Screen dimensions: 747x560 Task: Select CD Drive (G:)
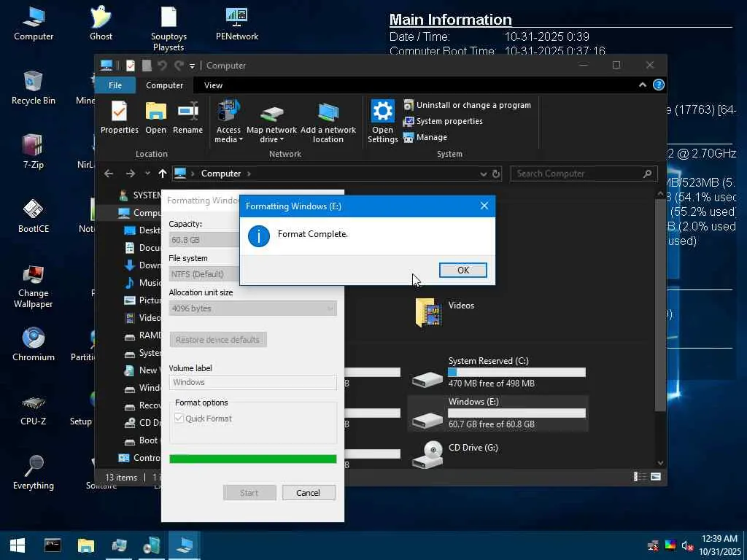pyautogui.click(x=455, y=454)
